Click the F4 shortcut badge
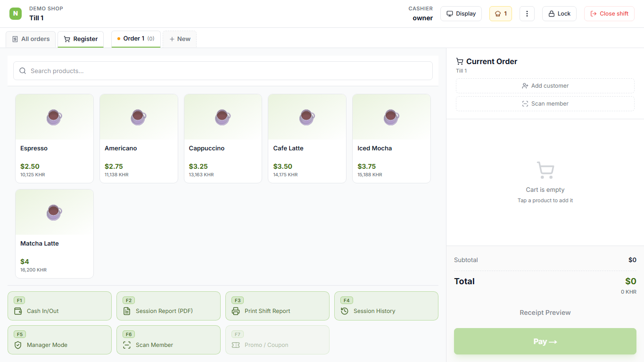The image size is (644, 362). (x=347, y=300)
